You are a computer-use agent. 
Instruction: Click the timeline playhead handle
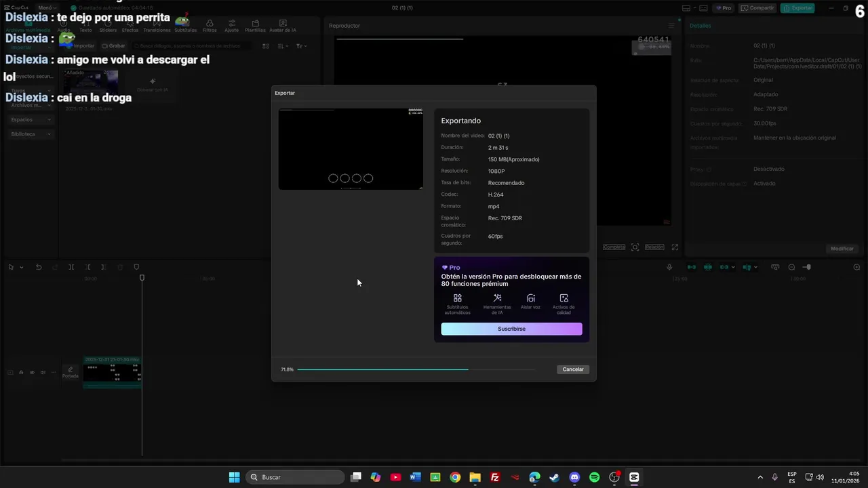[142, 278]
